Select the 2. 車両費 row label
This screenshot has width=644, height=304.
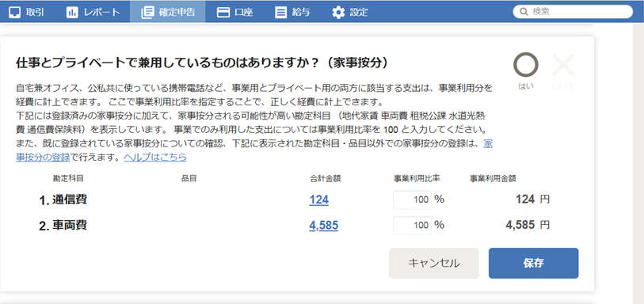click(63, 226)
